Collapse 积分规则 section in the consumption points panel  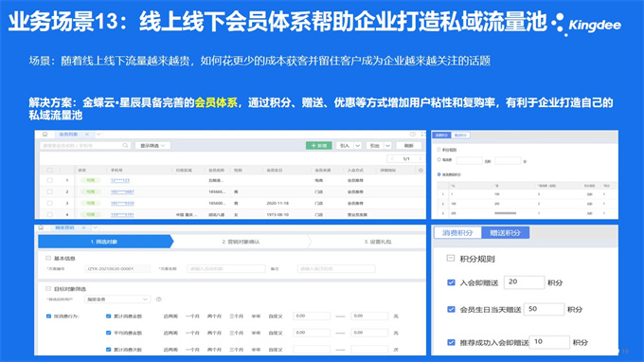tap(439, 150)
